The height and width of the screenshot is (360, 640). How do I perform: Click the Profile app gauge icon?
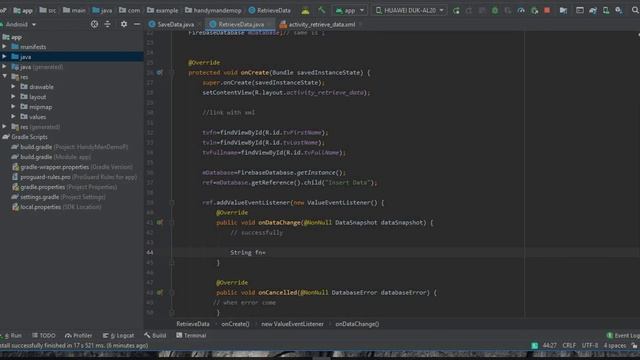521,10
